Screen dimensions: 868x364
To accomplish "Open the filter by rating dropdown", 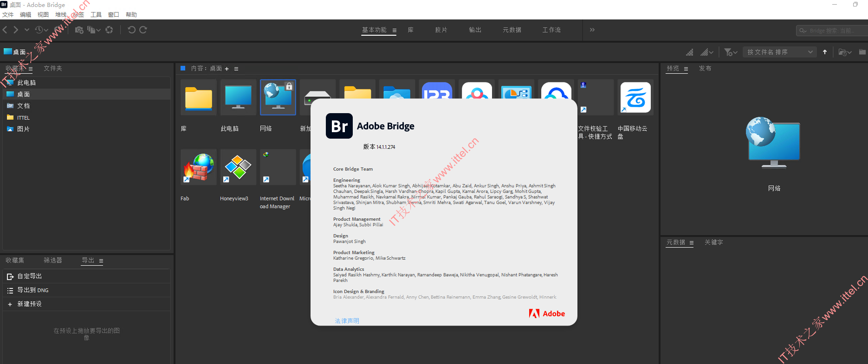I will (731, 52).
